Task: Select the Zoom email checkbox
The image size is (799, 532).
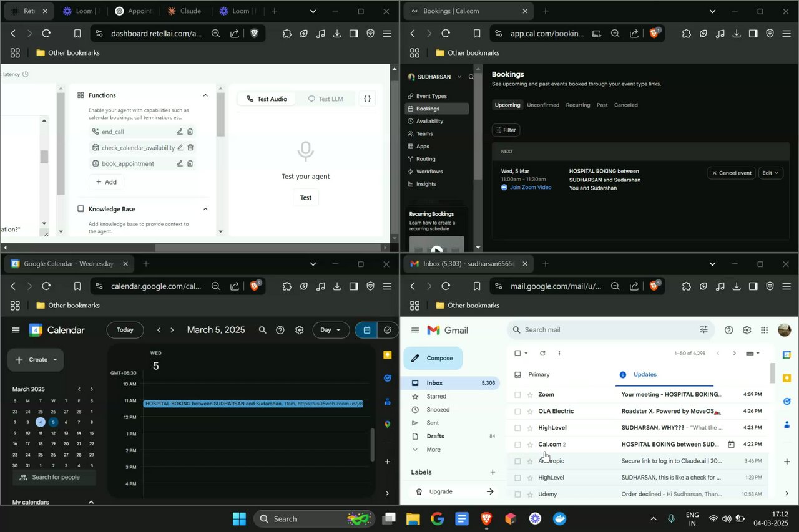Action: (x=517, y=394)
